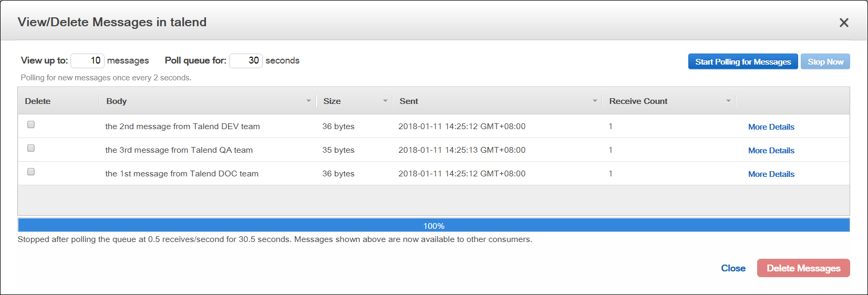
Task: Open the Body column dropdown arrow
Action: point(308,101)
